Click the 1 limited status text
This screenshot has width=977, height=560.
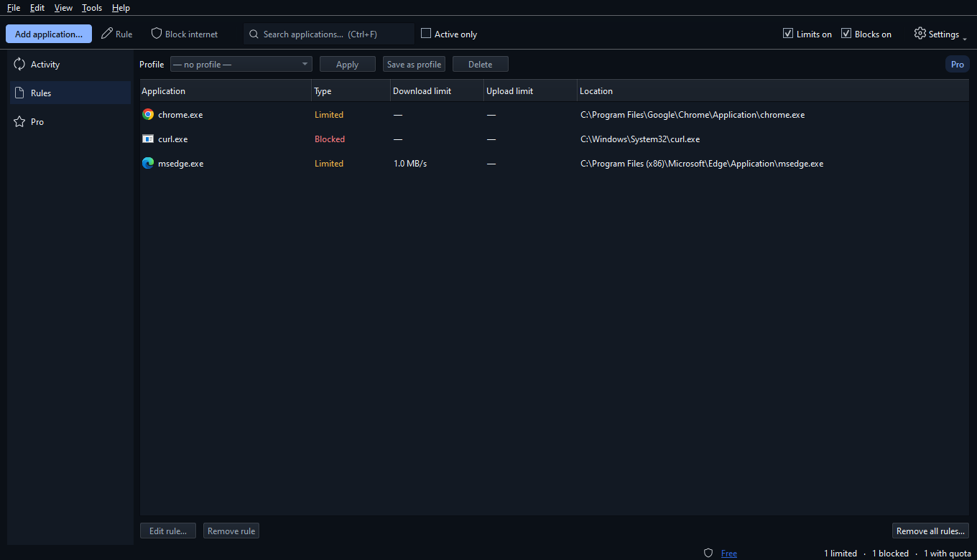pyautogui.click(x=841, y=553)
